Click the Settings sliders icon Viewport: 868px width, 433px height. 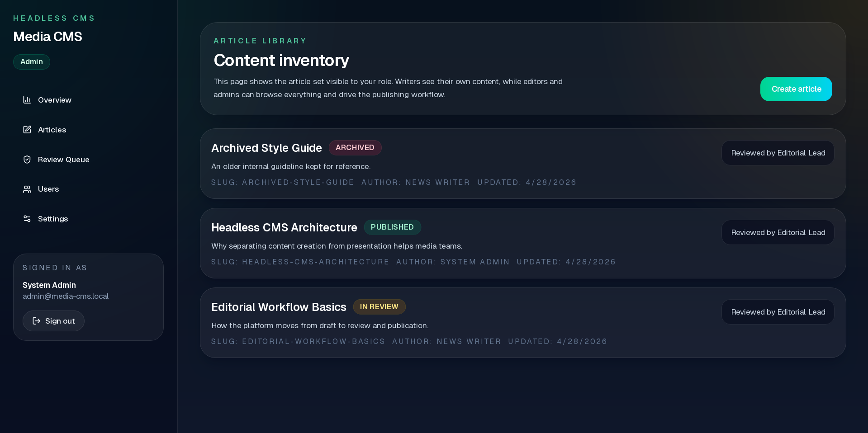(x=27, y=219)
